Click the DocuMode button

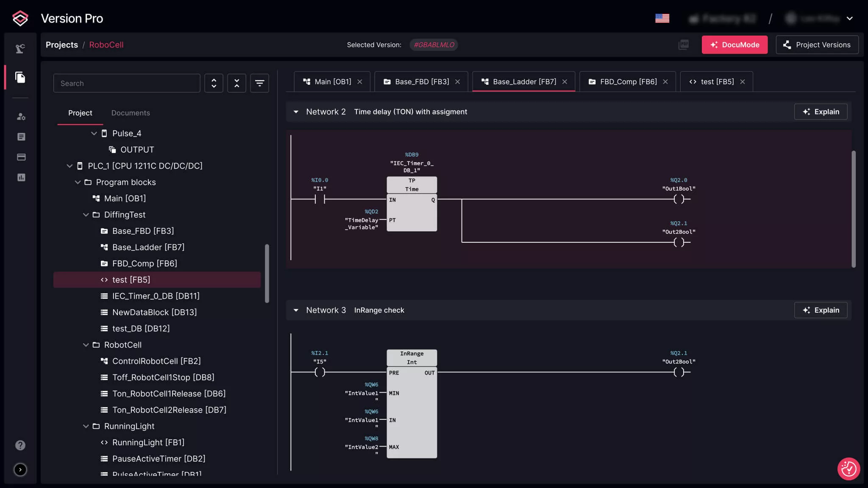pyautogui.click(x=734, y=45)
